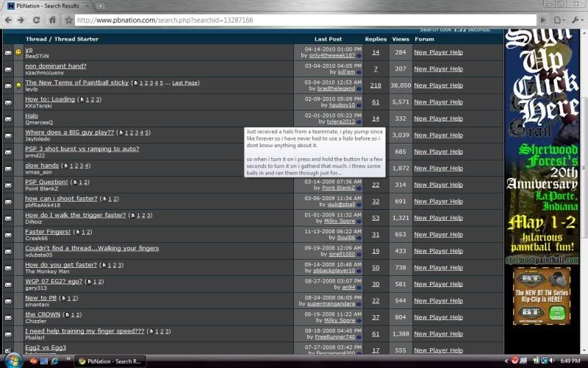Open a new browser tab

coord(101,6)
